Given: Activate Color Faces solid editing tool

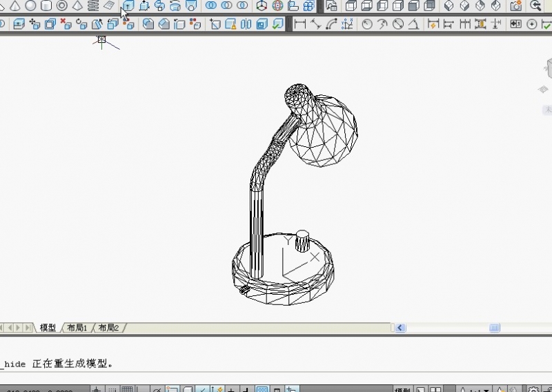Looking at the screenshot, I should [128, 24].
